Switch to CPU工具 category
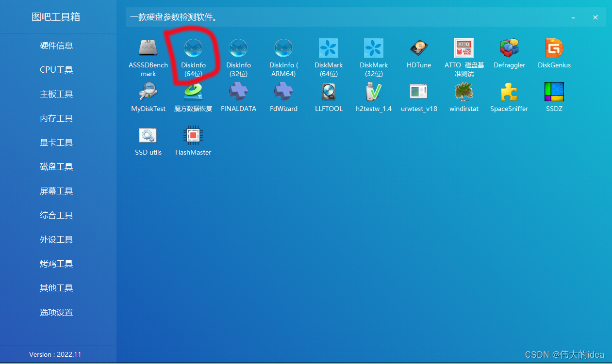Screen dimensions: 612x364 (56, 70)
